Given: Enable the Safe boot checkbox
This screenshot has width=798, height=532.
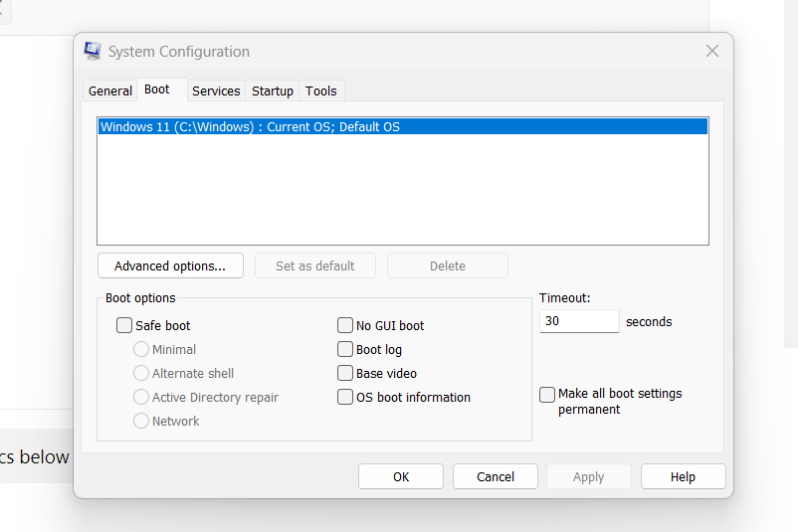Looking at the screenshot, I should (x=124, y=325).
